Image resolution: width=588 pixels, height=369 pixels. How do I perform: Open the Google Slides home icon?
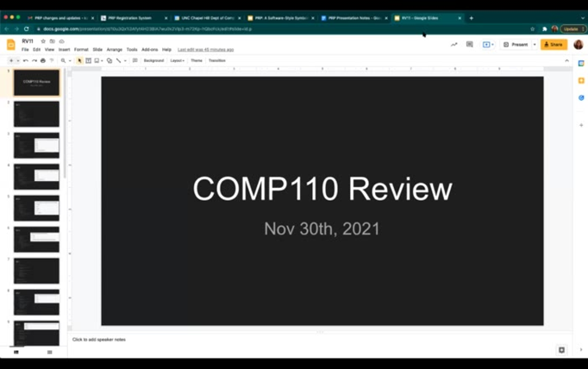click(x=11, y=45)
